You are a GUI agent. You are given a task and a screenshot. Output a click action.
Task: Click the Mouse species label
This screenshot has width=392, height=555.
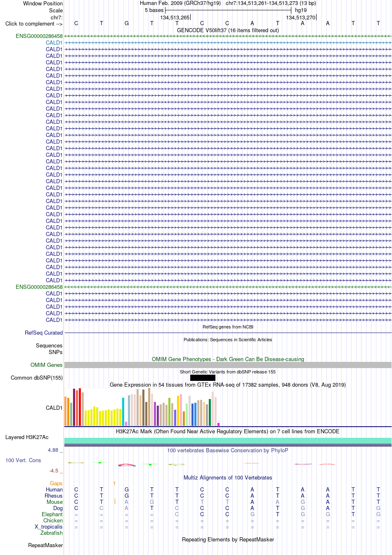click(x=54, y=502)
